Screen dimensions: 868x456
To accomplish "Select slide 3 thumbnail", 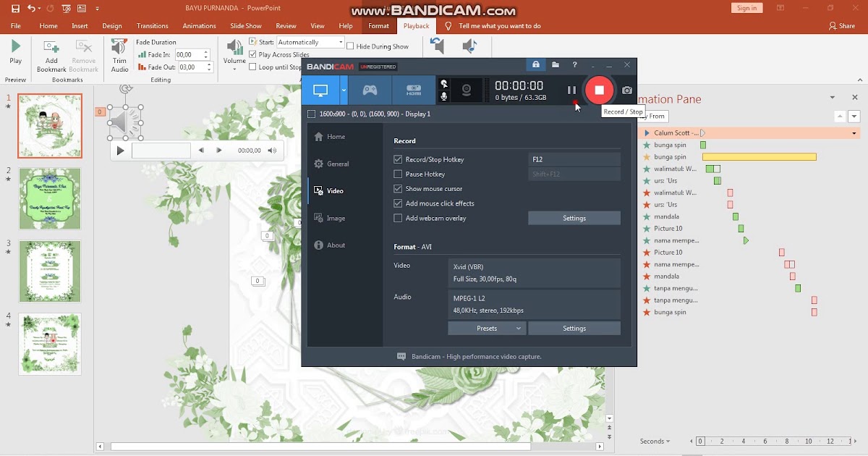I will [50, 271].
